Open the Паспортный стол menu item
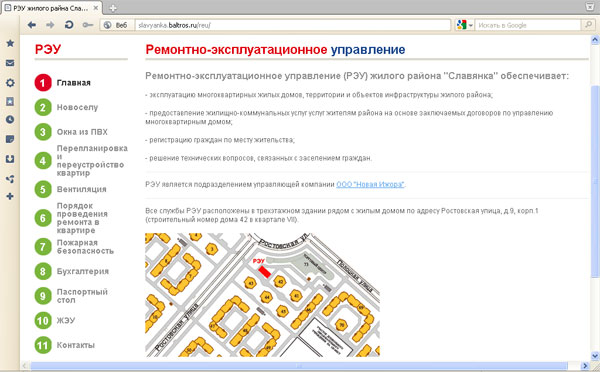 82,296
